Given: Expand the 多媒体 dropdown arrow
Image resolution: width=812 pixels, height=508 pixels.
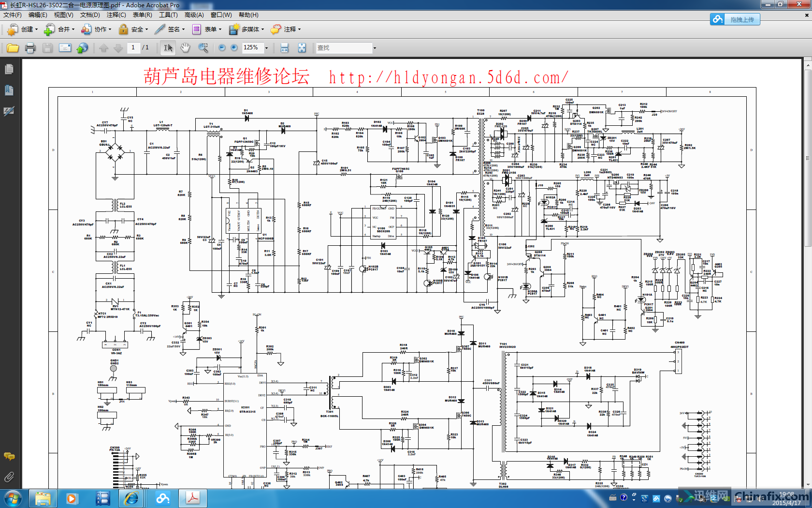Looking at the screenshot, I should tap(262, 30).
